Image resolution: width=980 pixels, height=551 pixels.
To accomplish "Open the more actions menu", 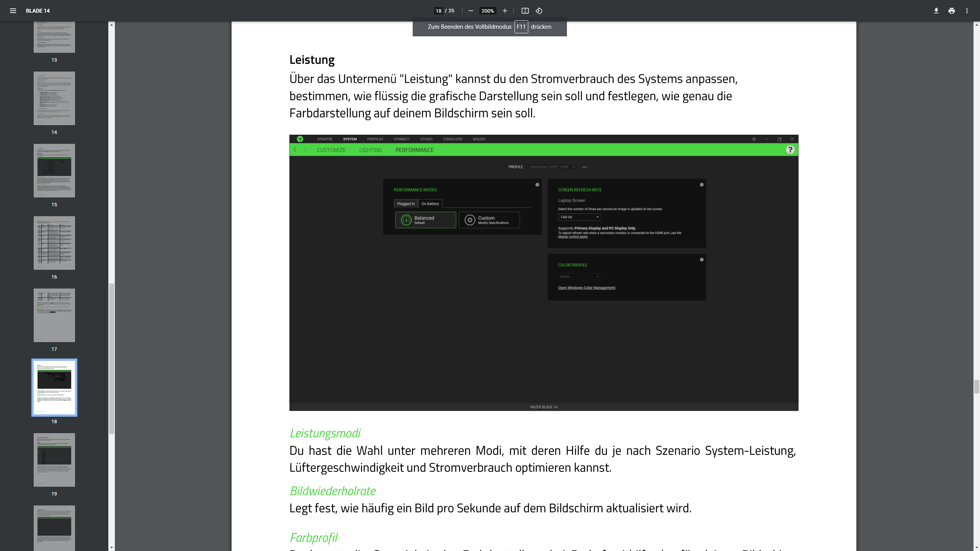I will (967, 11).
